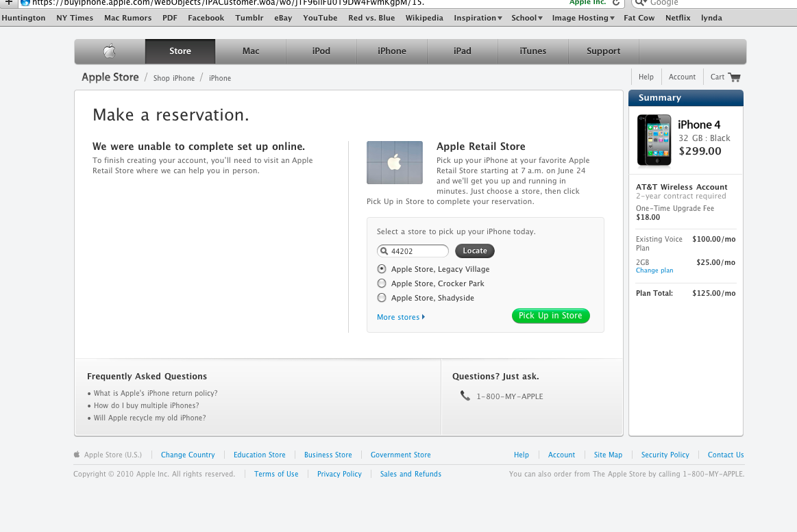Open the Store tab
Screen dimensions: 797x532
coord(180,51)
